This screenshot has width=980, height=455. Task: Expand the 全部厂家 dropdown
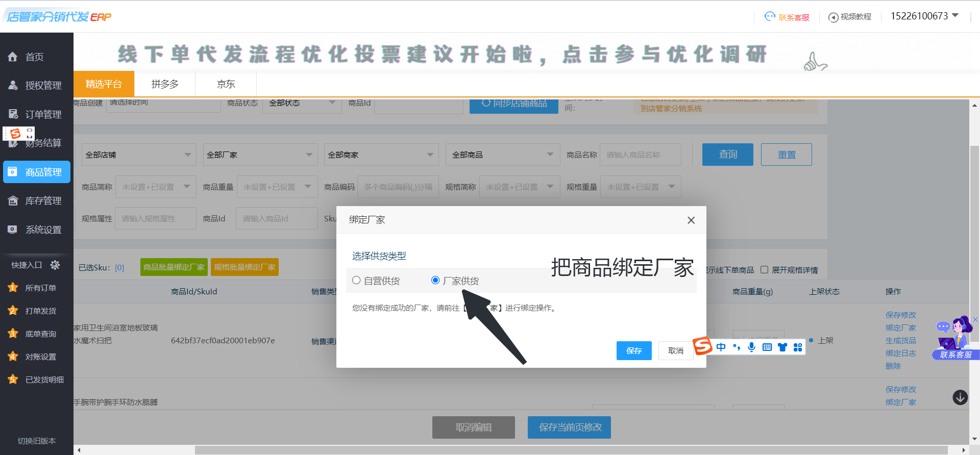coord(259,155)
